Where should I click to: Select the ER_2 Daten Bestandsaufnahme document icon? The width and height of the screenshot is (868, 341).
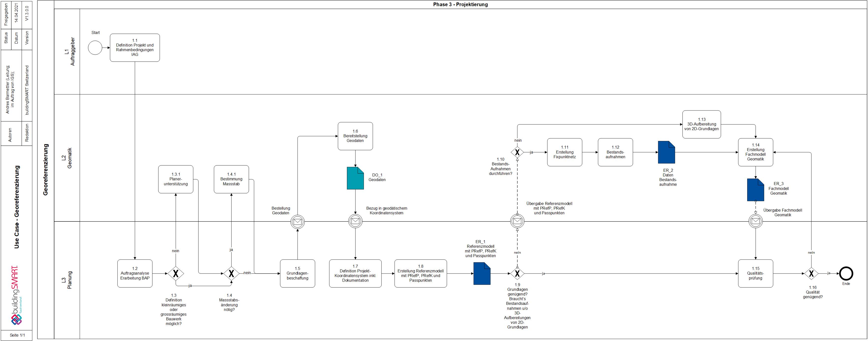click(666, 152)
